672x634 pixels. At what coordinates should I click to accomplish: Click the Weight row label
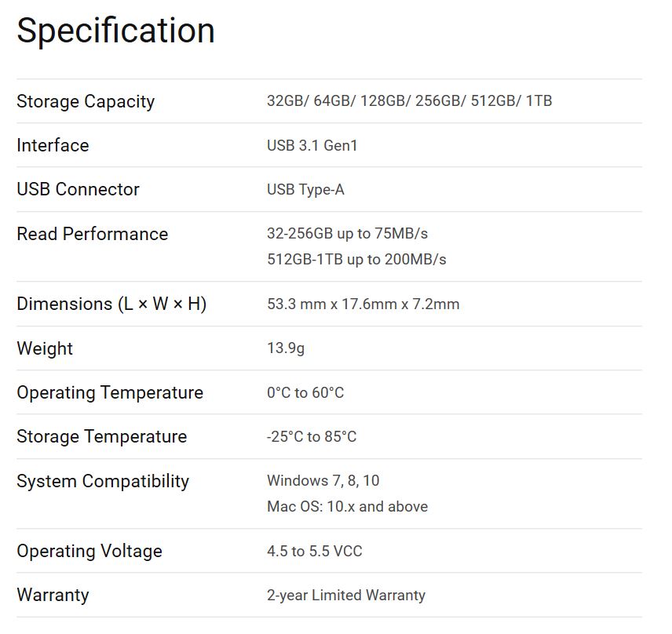point(45,348)
